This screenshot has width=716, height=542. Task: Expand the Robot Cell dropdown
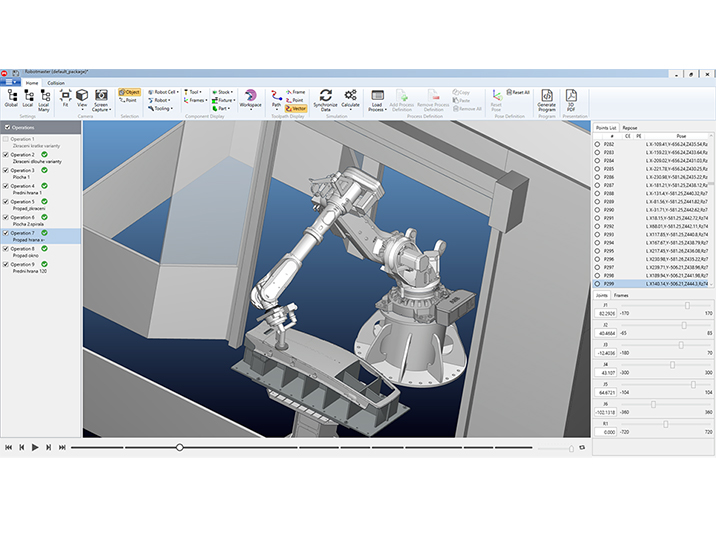tap(163, 92)
